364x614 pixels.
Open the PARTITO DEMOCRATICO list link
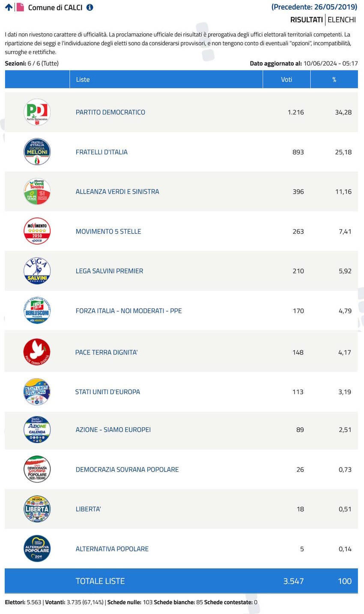pyautogui.click(x=110, y=112)
